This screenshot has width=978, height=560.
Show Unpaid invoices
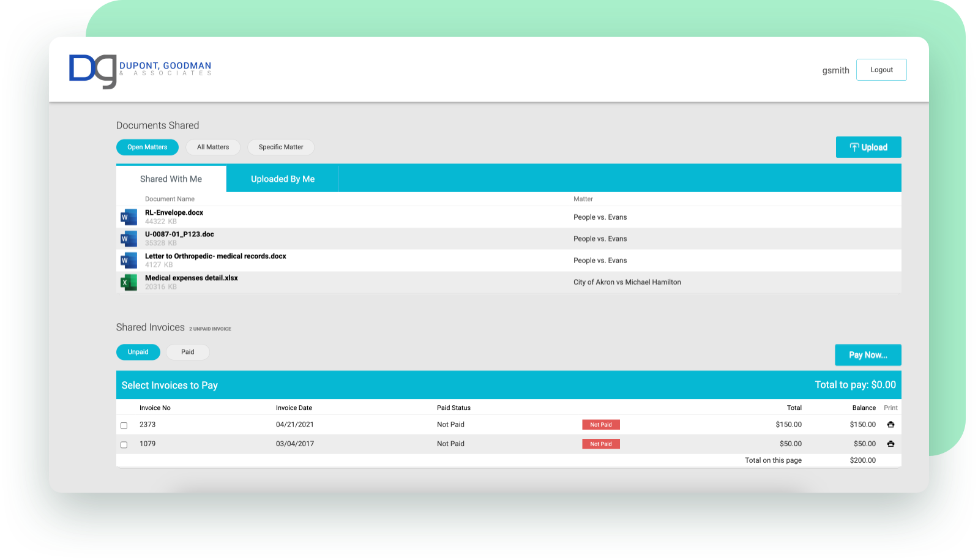pos(138,353)
